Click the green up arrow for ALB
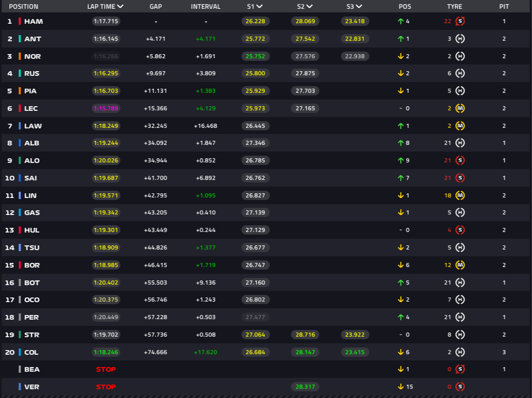The width and height of the screenshot is (532, 398). click(x=401, y=143)
